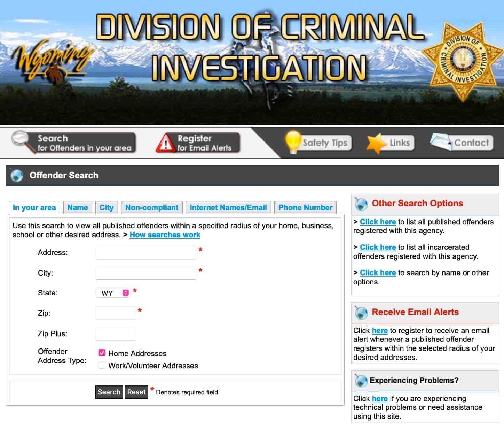504x430 pixels.
Task: Switch to the Name search tab
Action: [x=77, y=208]
